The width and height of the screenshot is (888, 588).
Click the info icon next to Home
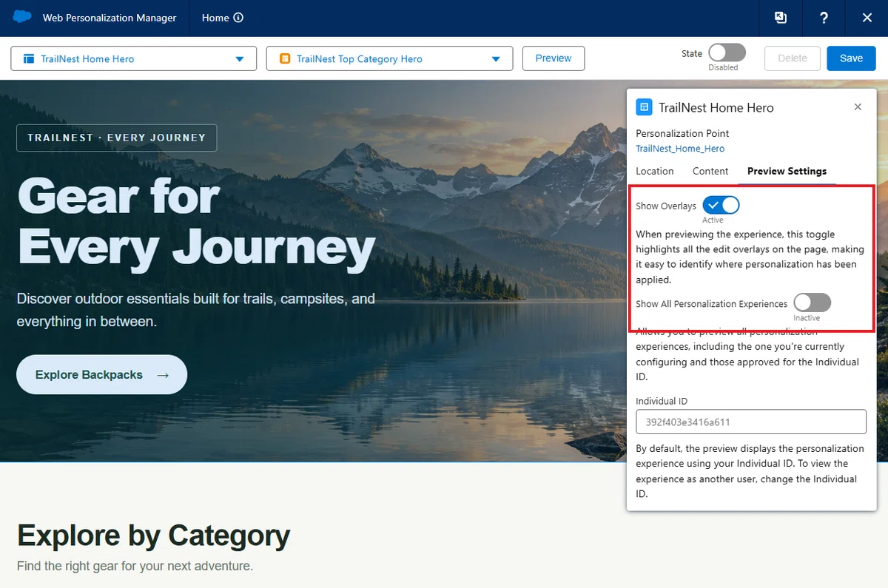coord(238,18)
